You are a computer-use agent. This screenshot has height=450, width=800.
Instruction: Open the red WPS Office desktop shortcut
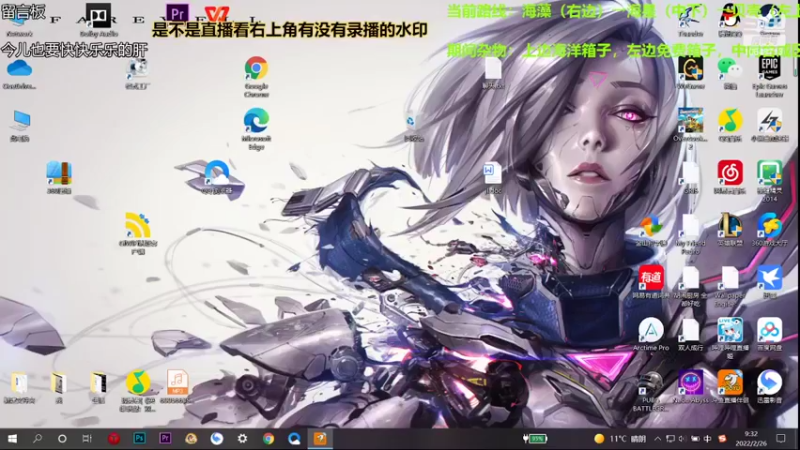coord(216,14)
